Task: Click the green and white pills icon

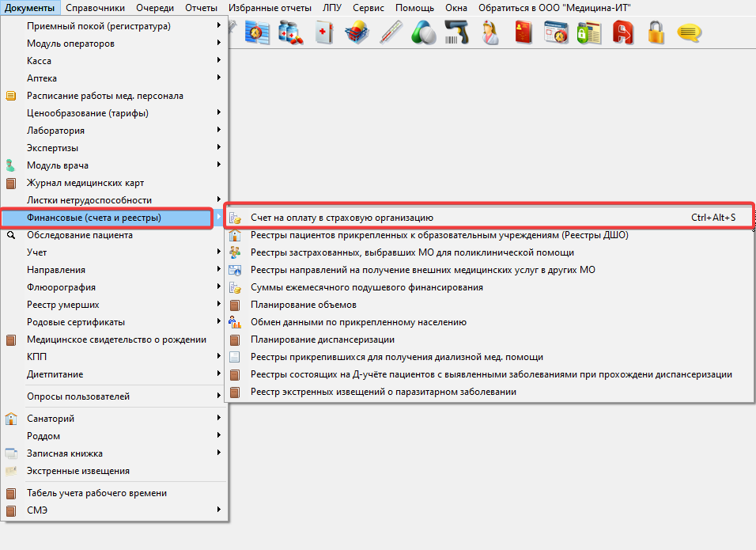Action: pyautogui.click(x=424, y=33)
